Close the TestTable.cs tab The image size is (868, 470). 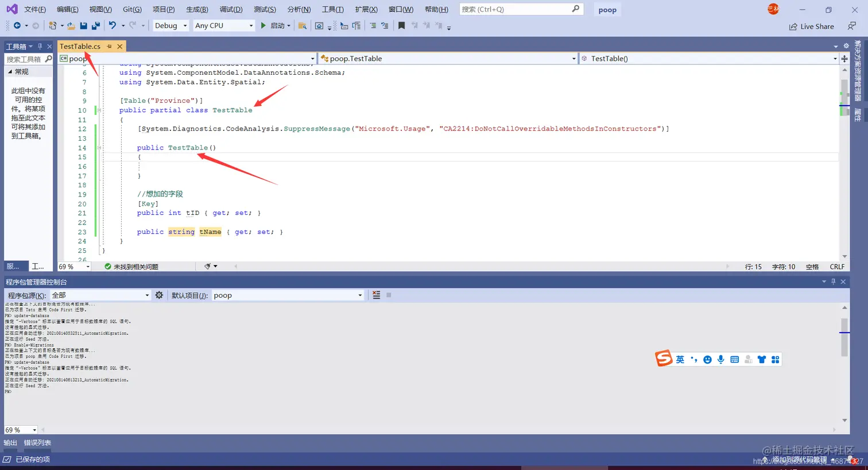[120, 47]
